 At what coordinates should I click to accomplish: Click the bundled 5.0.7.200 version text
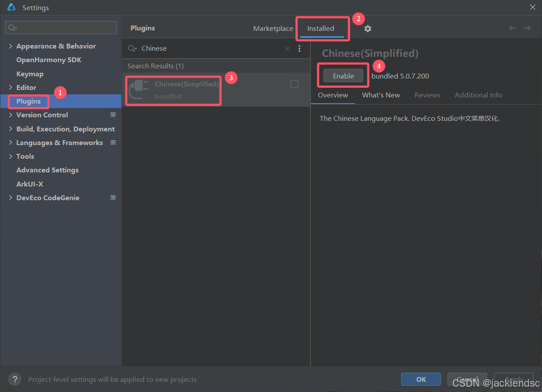click(x=400, y=76)
